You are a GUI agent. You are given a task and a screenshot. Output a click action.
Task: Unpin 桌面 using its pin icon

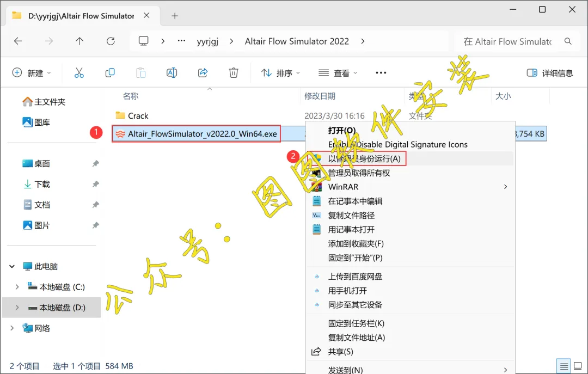(x=96, y=163)
